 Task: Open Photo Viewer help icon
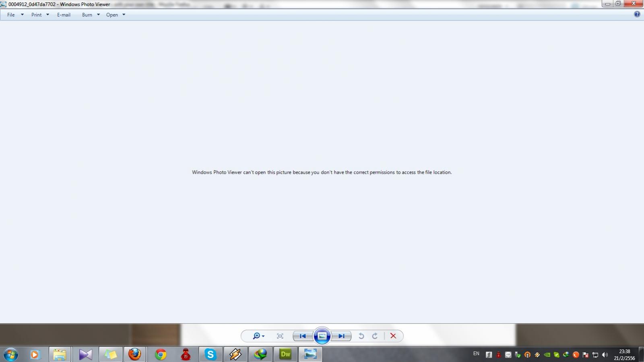pyautogui.click(x=637, y=14)
